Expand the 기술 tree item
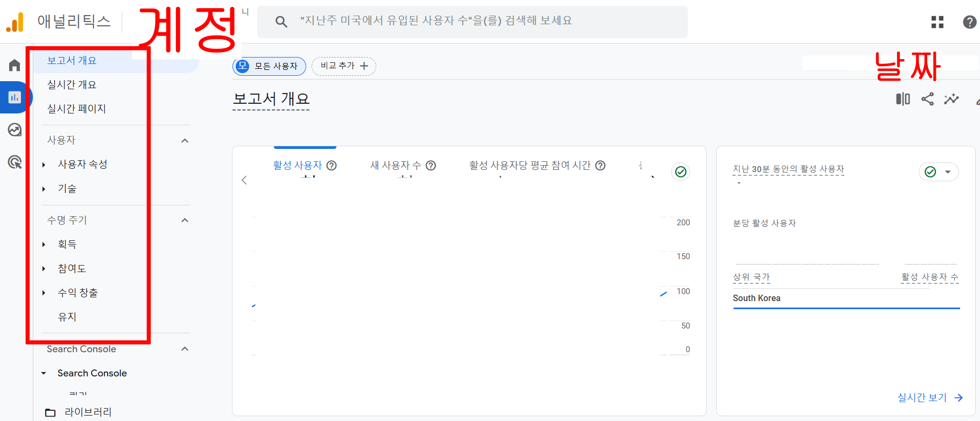Screen dimensions: 980x421 point(44,189)
